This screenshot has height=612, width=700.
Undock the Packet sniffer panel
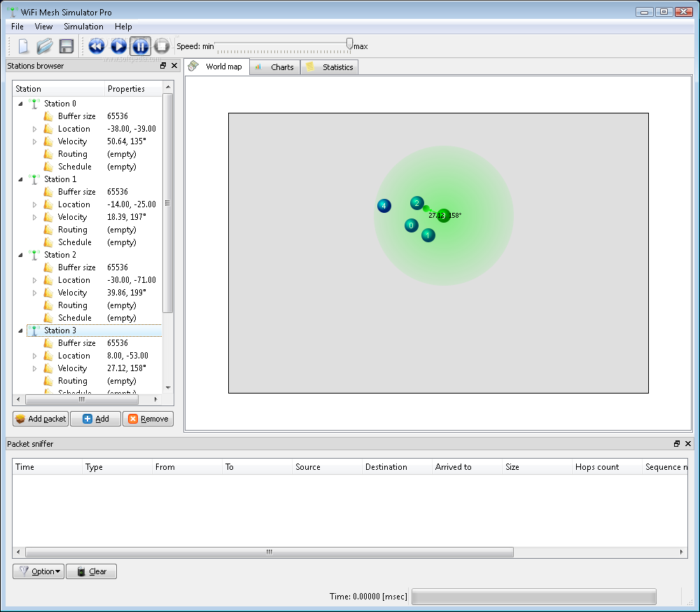click(677, 443)
